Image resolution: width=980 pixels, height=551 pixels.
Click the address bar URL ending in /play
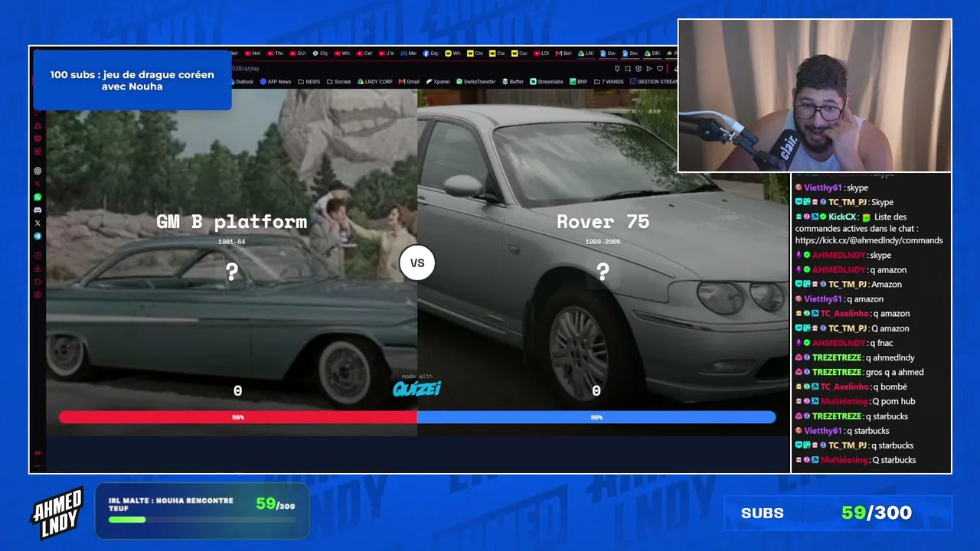pyautogui.click(x=246, y=68)
